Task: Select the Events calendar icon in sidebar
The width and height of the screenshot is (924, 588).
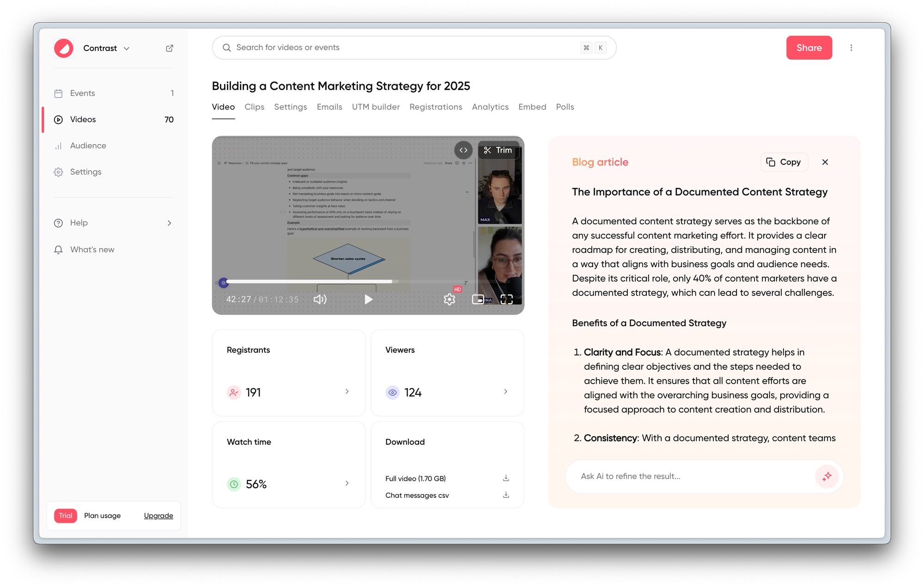Action: point(59,93)
